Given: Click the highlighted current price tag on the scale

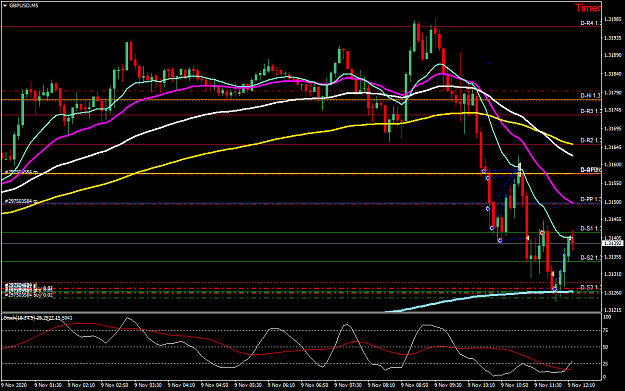Looking at the screenshot, I should (x=613, y=243).
